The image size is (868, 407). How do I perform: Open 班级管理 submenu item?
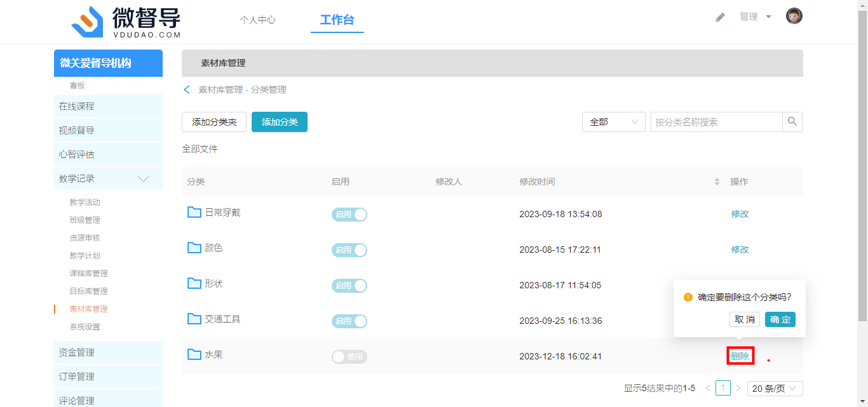[85, 220]
